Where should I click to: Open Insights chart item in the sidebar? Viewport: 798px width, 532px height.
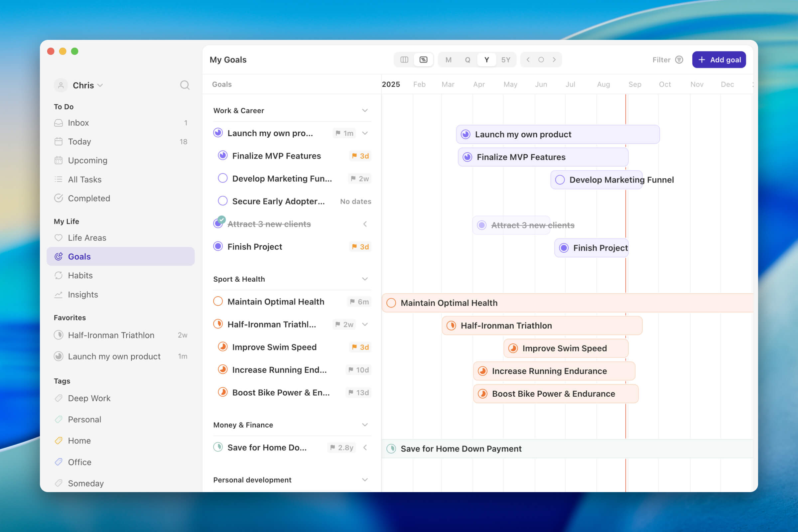click(x=83, y=294)
